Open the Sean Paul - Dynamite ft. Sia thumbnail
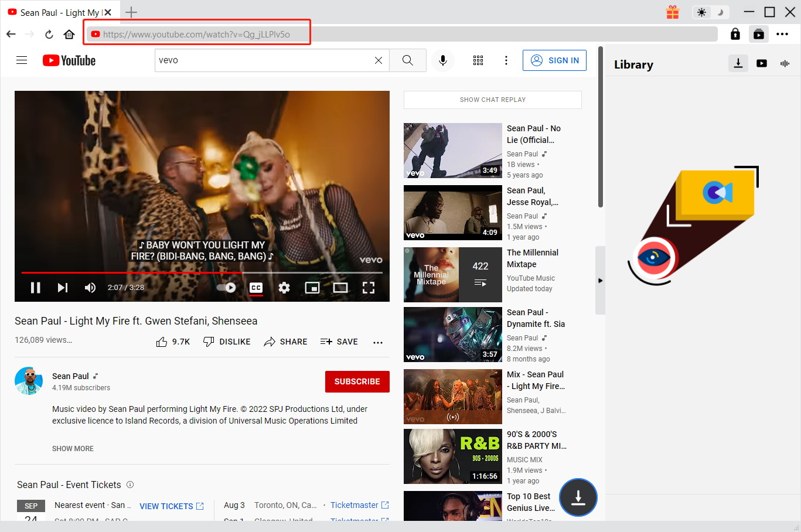Image resolution: width=801 pixels, height=532 pixels. [452, 335]
